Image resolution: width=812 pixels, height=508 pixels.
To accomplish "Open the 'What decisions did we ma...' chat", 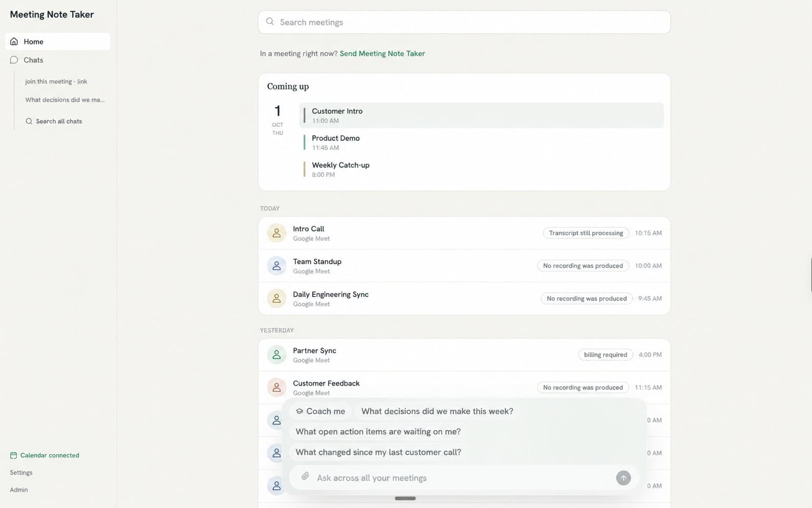I will pos(65,100).
